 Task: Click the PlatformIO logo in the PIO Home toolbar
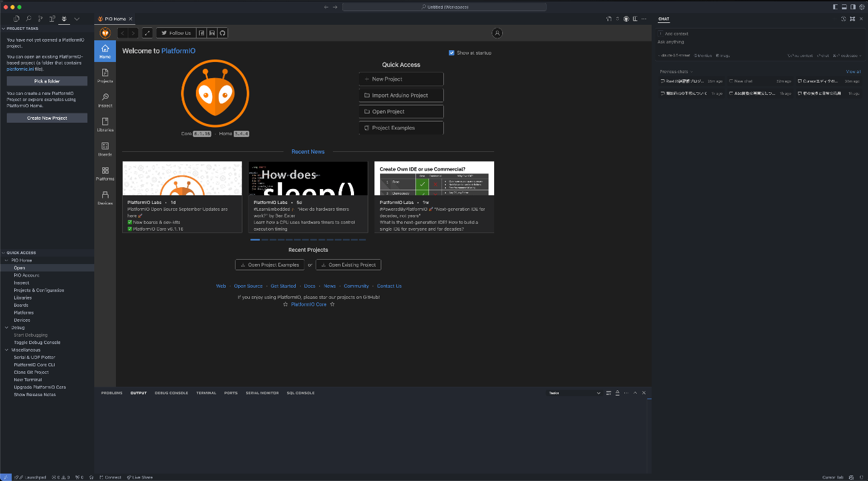coord(105,33)
